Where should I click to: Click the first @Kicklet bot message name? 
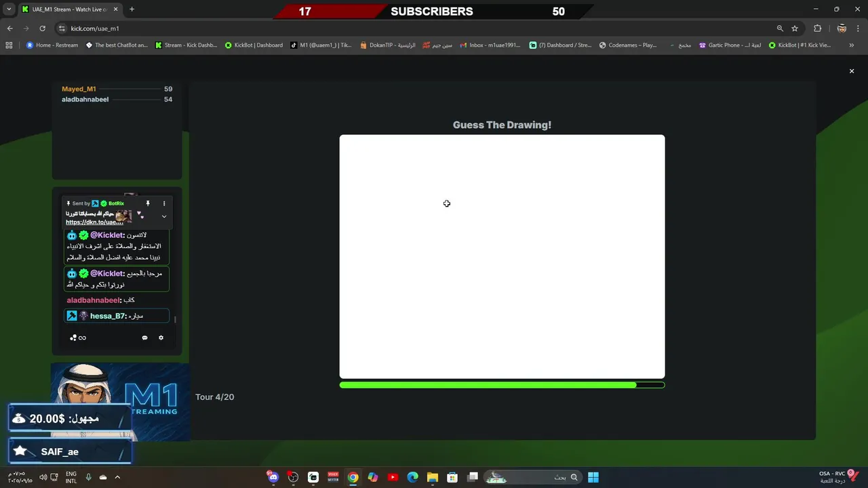[x=107, y=235]
